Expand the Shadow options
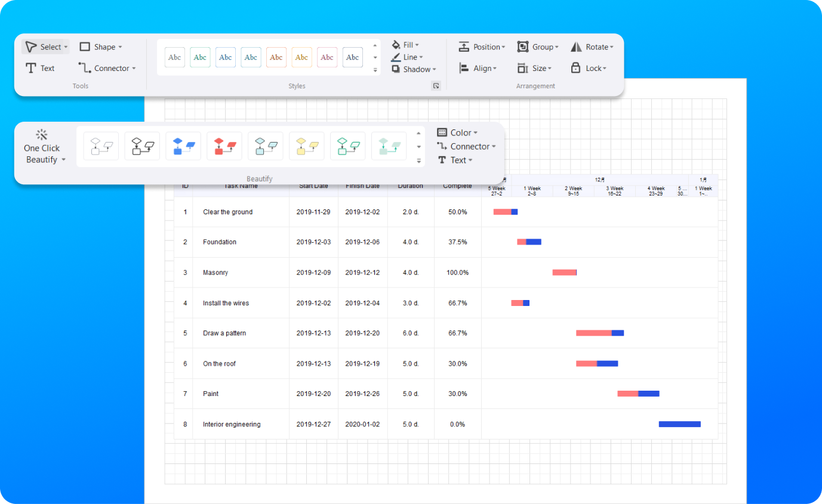 tap(414, 69)
